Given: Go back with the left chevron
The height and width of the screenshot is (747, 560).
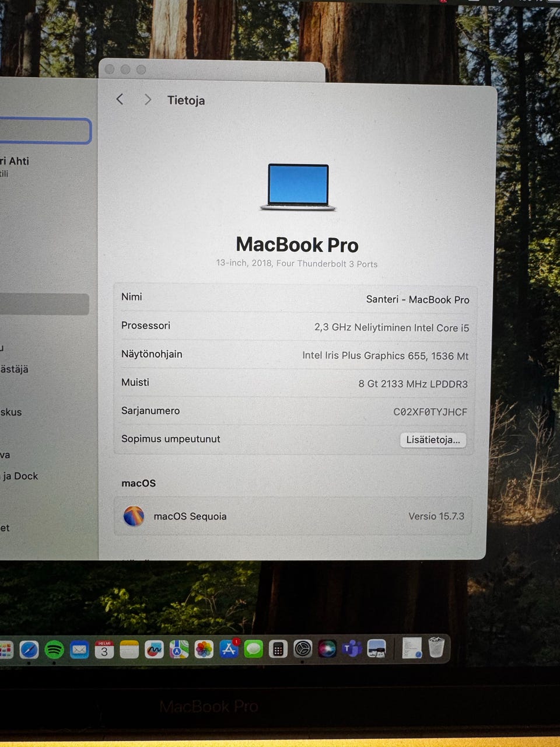Looking at the screenshot, I should pos(120,99).
